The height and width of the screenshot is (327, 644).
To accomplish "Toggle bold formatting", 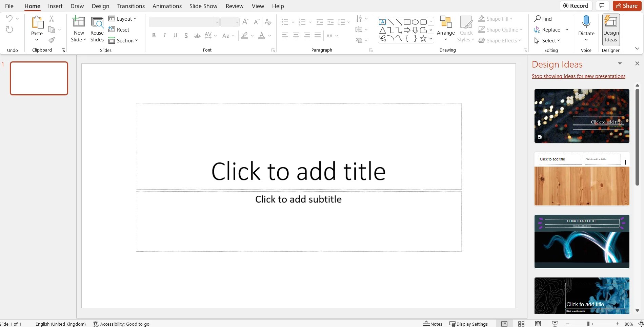I will pyautogui.click(x=154, y=35).
